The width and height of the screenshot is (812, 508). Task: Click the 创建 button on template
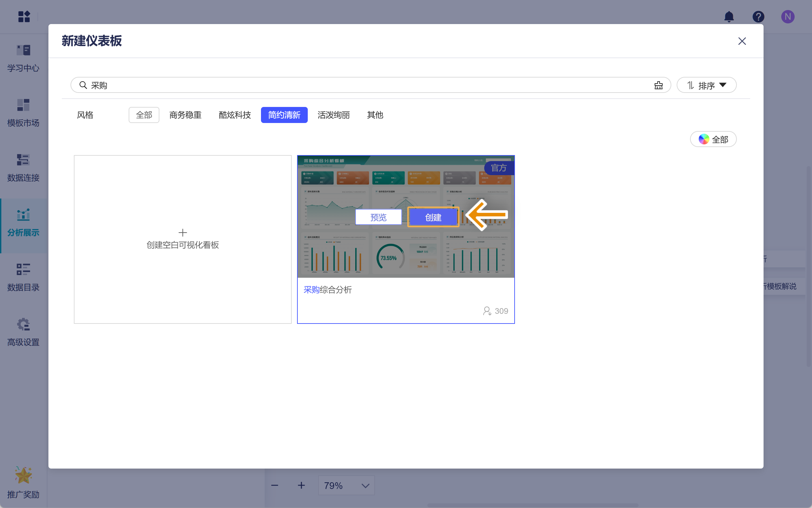433,217
